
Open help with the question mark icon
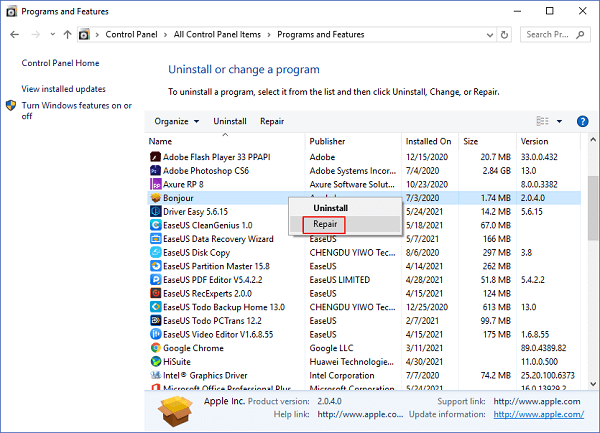point(583,122)
